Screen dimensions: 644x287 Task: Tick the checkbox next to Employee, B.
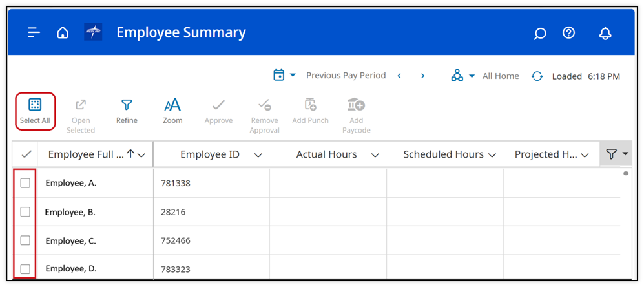pos(25,212)
